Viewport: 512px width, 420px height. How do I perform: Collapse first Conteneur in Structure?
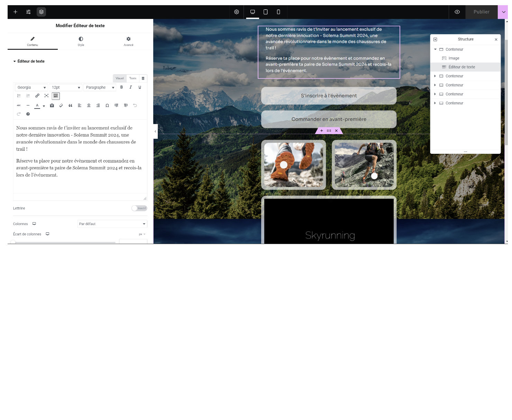point(435,49)
